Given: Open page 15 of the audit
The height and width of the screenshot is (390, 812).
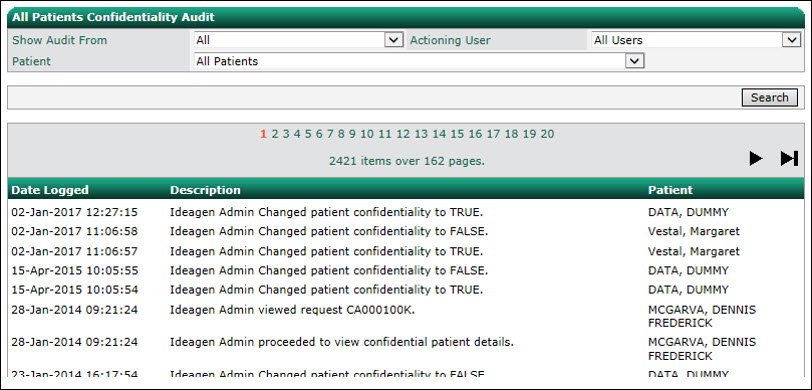Looking at the screenshot, I should pos(457,134).
